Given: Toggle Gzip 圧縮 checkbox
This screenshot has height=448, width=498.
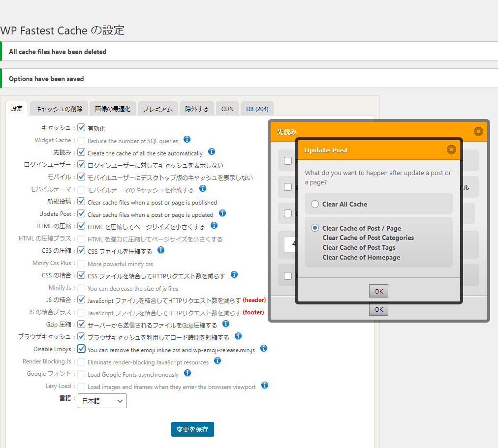Looking at the screenshot, I should point(81,324).
